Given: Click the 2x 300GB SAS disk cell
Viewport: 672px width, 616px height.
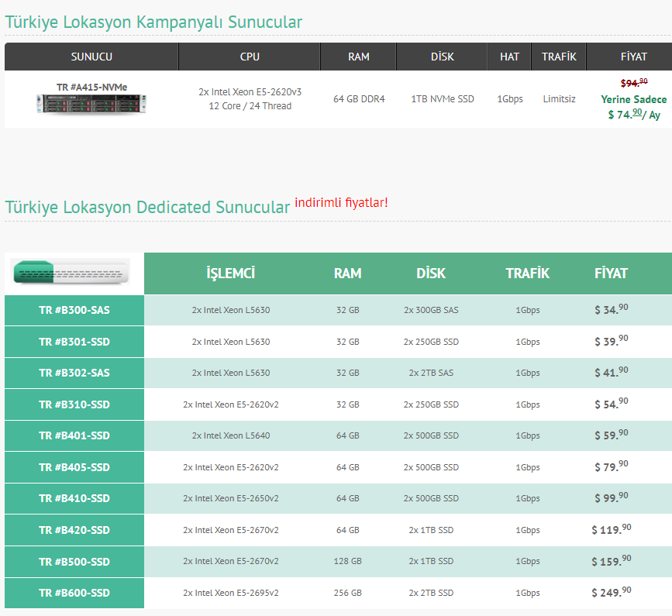Looking at the screenshot, I should (x=431, y=310).
